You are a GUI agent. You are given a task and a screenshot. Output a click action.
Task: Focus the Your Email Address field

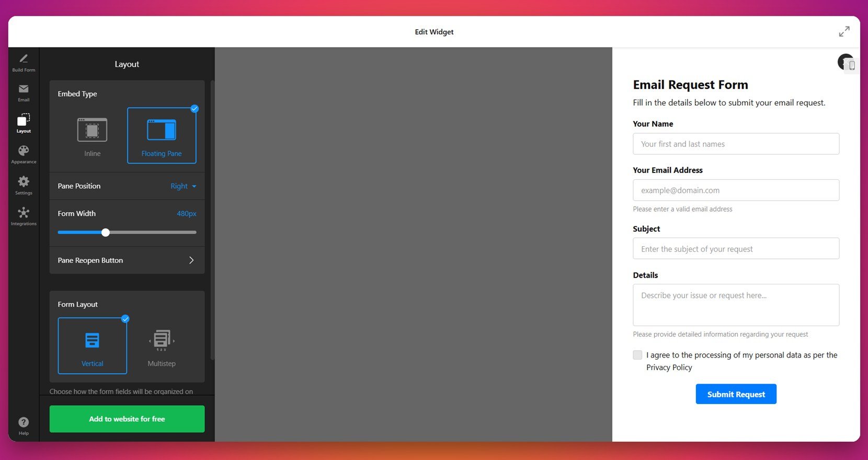(736, 190)
